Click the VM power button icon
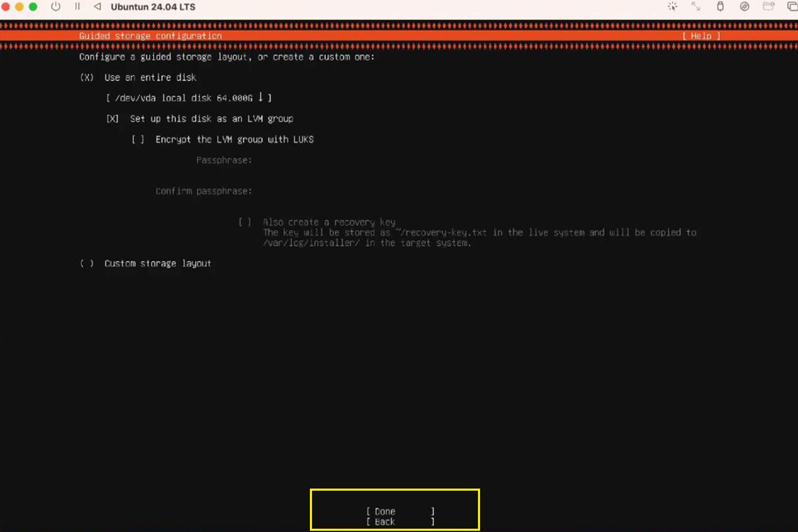 (55, 7)
